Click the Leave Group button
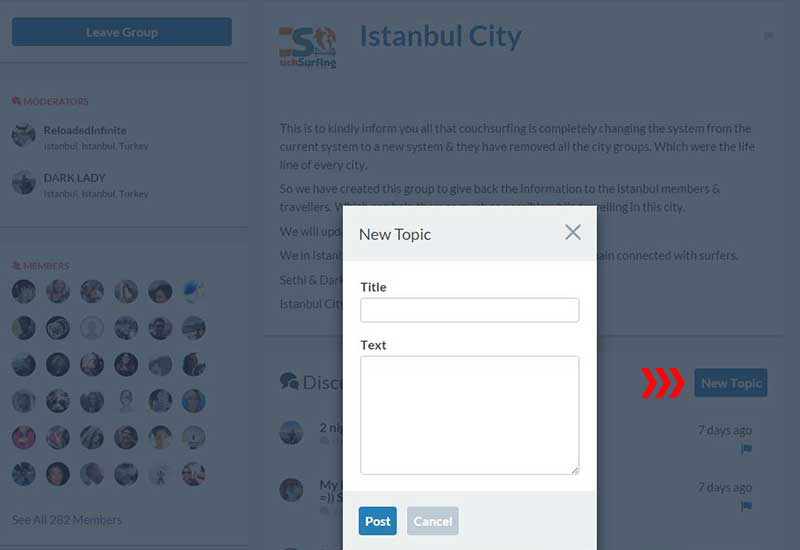The image size is (800, 550). pyautogui.click(x=122, y=32)
